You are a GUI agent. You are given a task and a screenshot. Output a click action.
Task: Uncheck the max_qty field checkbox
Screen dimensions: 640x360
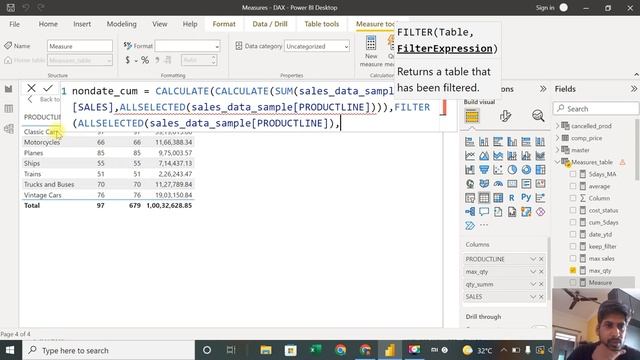coord(573,270)
